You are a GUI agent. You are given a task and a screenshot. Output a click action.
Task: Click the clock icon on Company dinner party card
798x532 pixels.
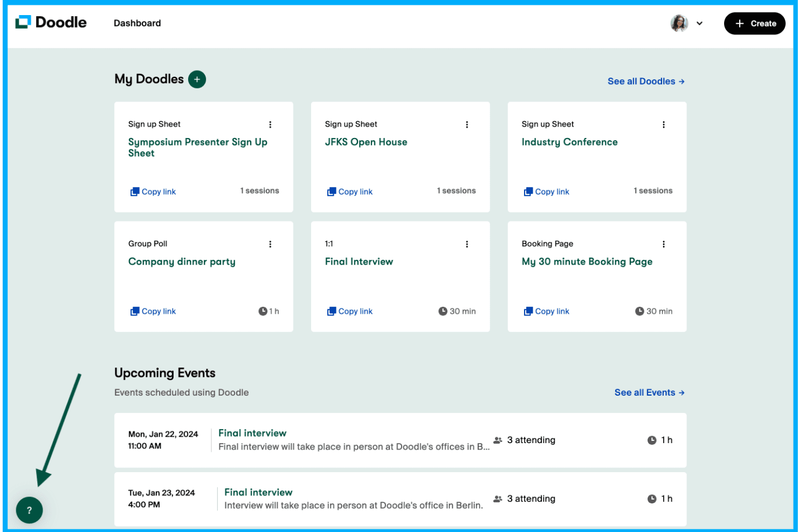click(x=263, y=311)
